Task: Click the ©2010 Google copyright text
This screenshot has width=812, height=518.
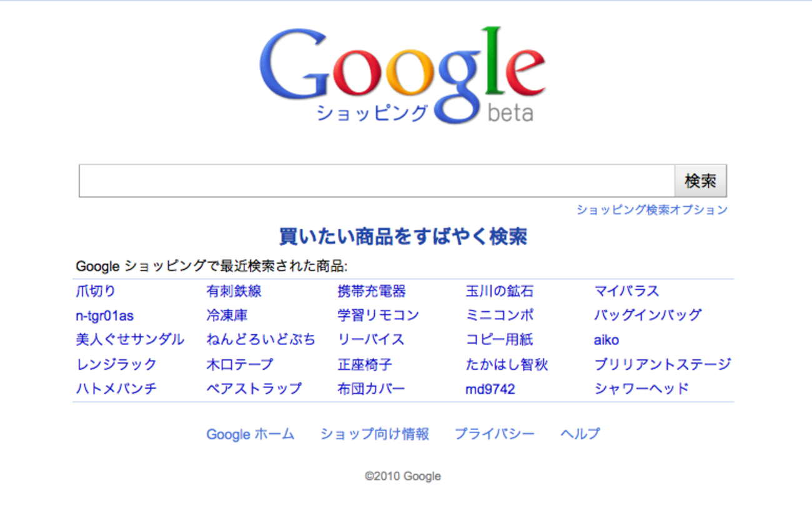Action: point(403,476)
